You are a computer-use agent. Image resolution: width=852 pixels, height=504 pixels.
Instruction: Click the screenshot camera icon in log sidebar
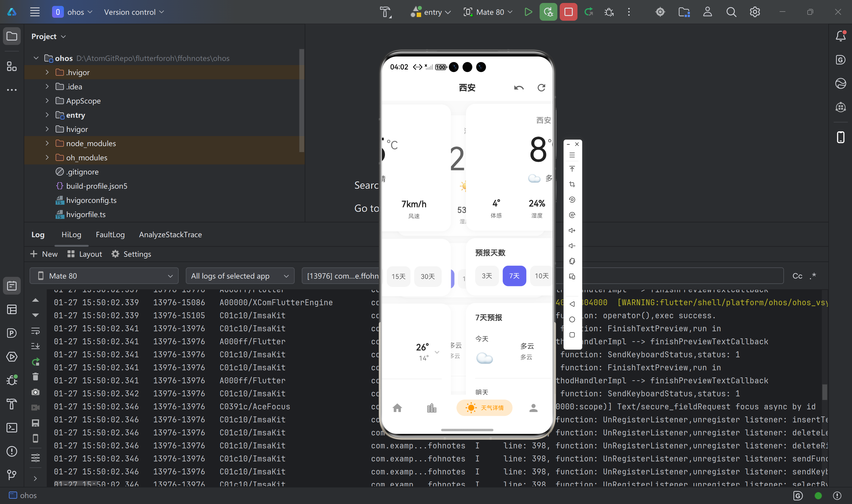pos(35,392)
